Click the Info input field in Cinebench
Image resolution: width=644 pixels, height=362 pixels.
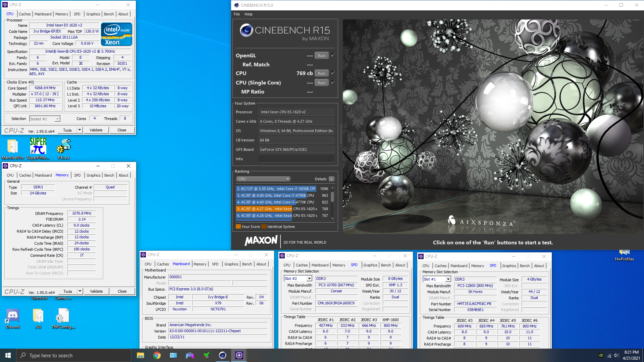click(x=296, y=159)
